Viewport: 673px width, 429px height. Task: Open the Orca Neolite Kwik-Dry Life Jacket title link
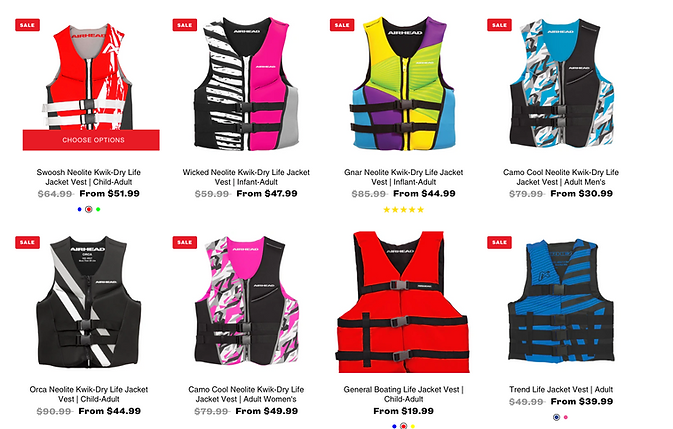click(88, 394)
